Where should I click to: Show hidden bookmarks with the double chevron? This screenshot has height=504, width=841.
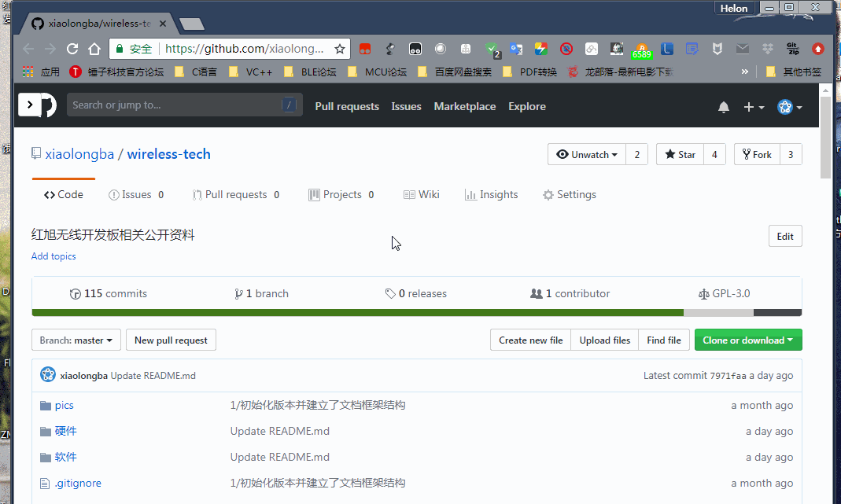[744, 72]
